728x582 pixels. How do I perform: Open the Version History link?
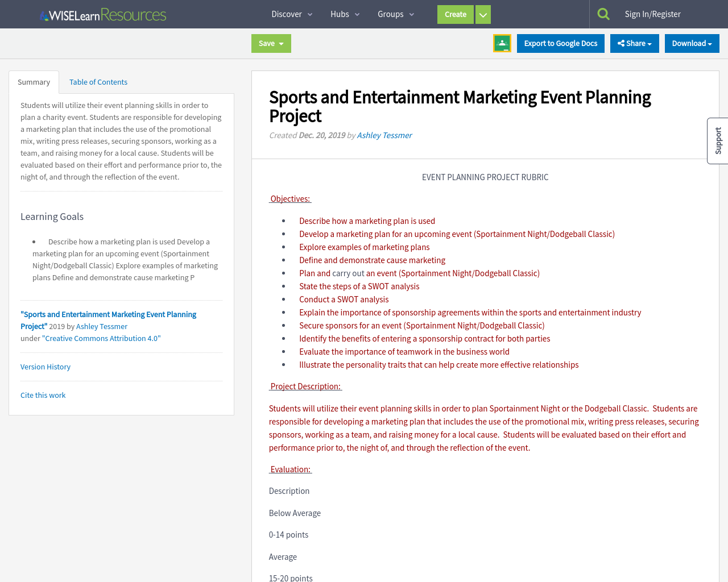click(45, 367)
